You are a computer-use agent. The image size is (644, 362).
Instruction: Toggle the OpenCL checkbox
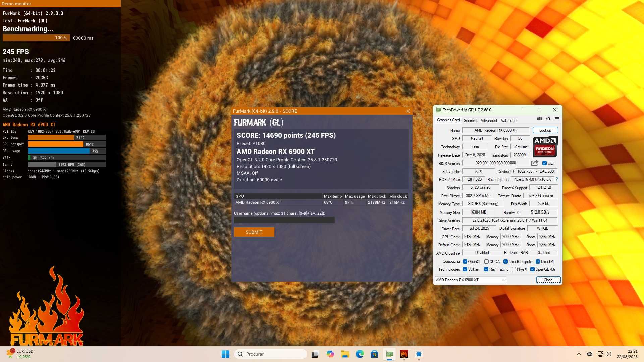(x=465, y=262)
